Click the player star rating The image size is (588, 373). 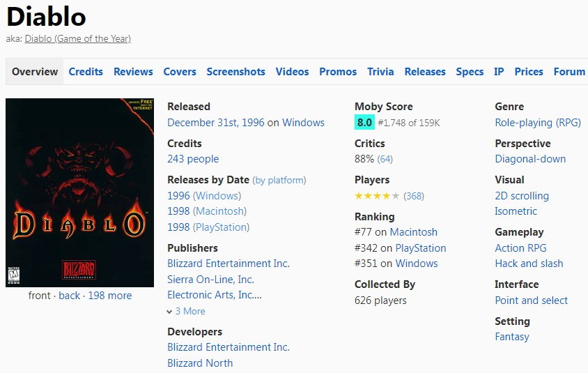[377, 195]
